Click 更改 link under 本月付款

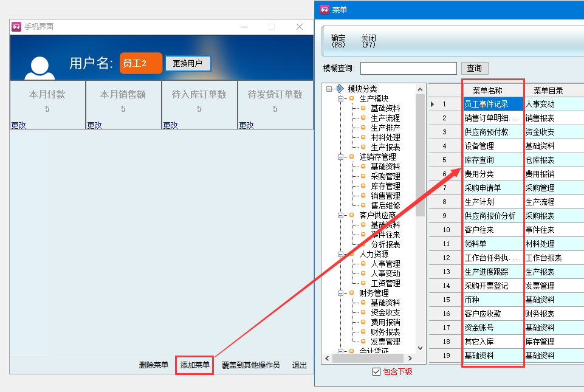pyautogui.click(x=18, y=125)
